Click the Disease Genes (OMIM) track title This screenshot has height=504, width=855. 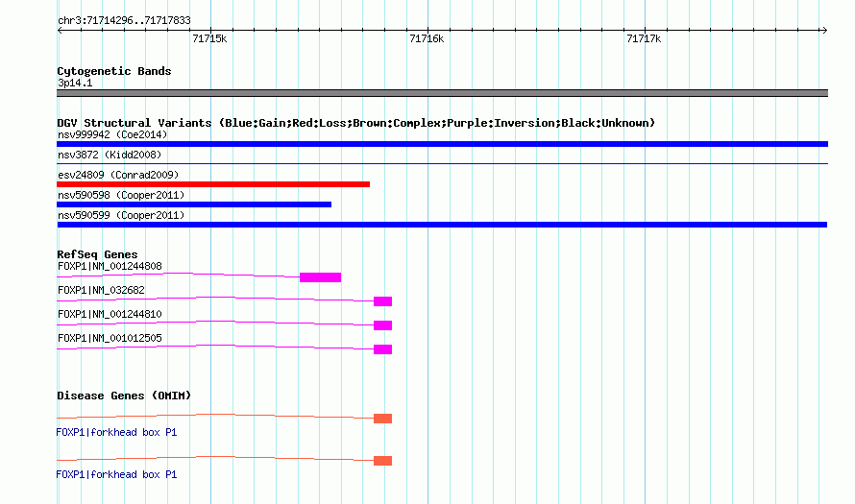click(124, 396)
